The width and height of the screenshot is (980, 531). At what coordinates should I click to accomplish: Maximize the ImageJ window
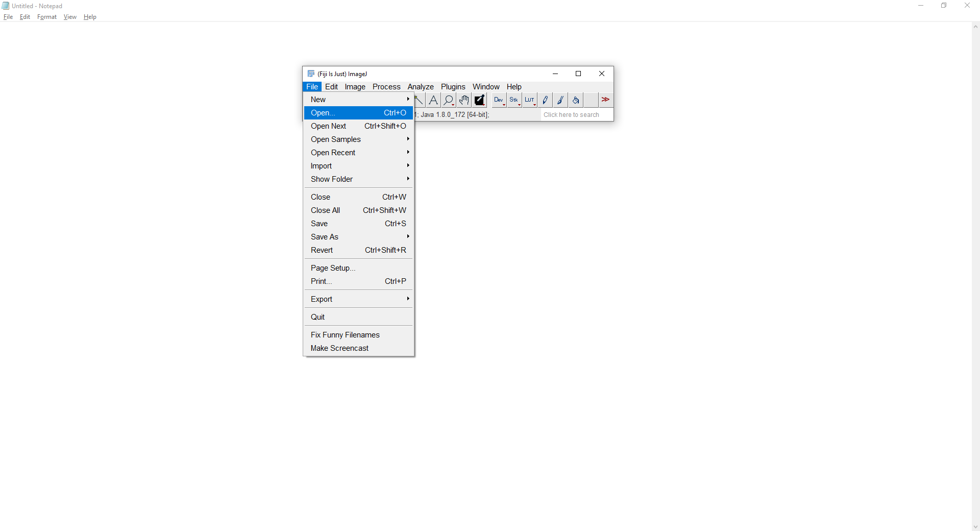click(578, 74)
